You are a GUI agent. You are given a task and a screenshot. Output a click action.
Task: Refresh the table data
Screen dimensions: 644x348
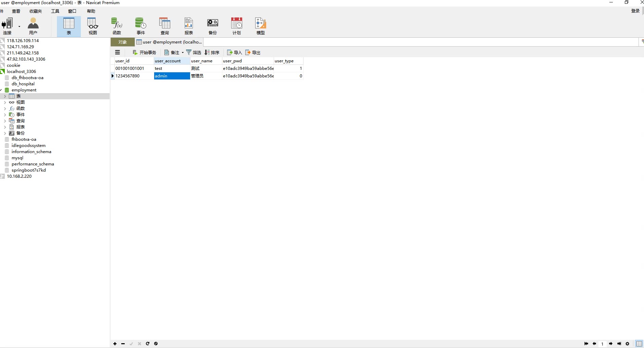(x=148, y=344)
